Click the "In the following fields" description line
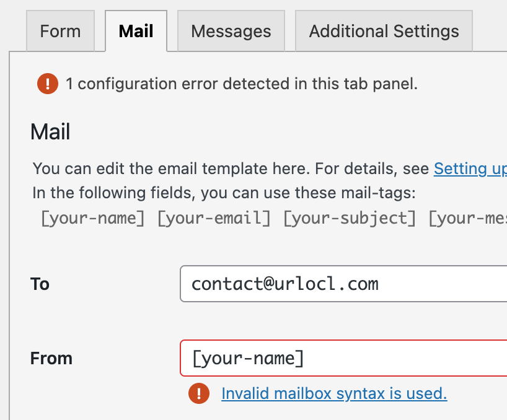 click(223, 193)
